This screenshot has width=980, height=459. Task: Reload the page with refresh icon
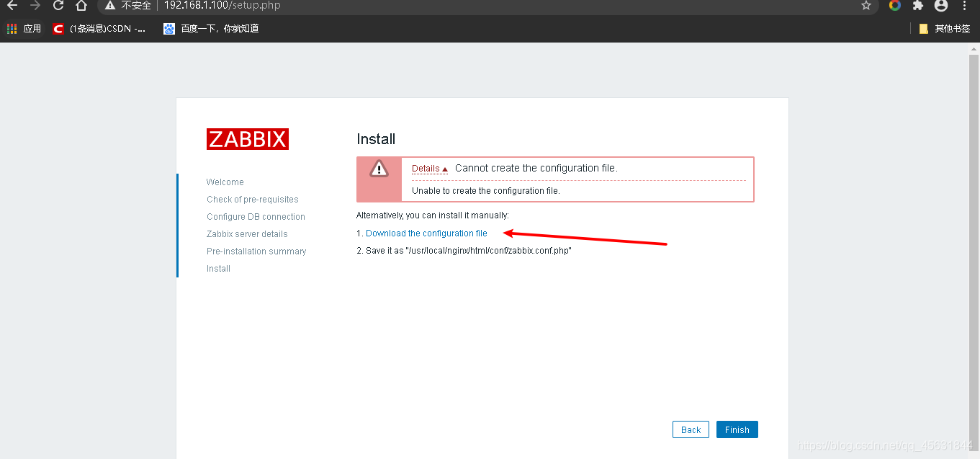59,6
